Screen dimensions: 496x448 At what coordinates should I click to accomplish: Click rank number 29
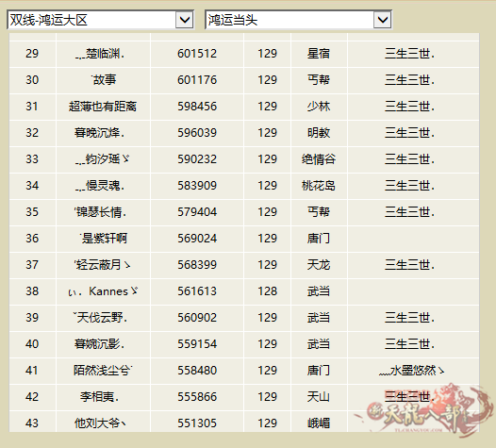[x=32, y=54]
